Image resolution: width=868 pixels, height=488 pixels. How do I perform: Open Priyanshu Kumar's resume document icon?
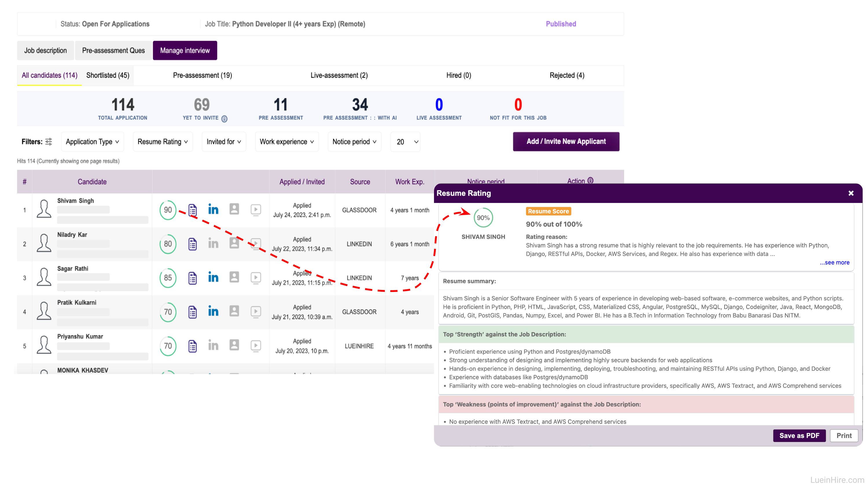192,346
